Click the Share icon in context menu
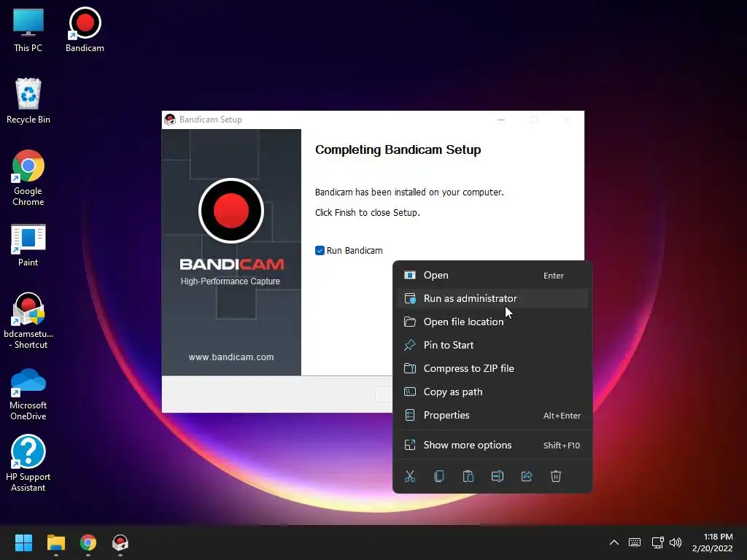This screenshot has width=747, height=560. point(527,475)
